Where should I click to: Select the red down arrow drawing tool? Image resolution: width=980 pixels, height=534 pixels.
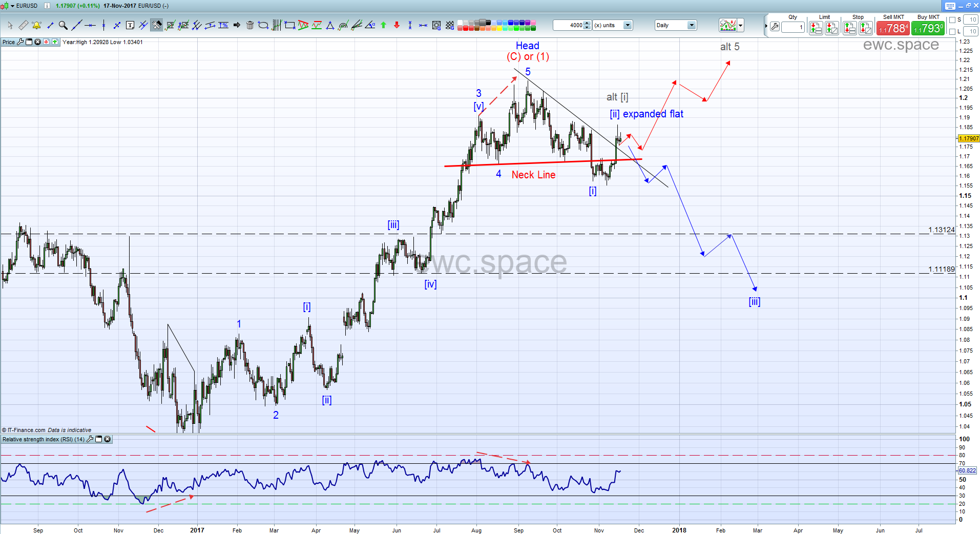(397, 25)
